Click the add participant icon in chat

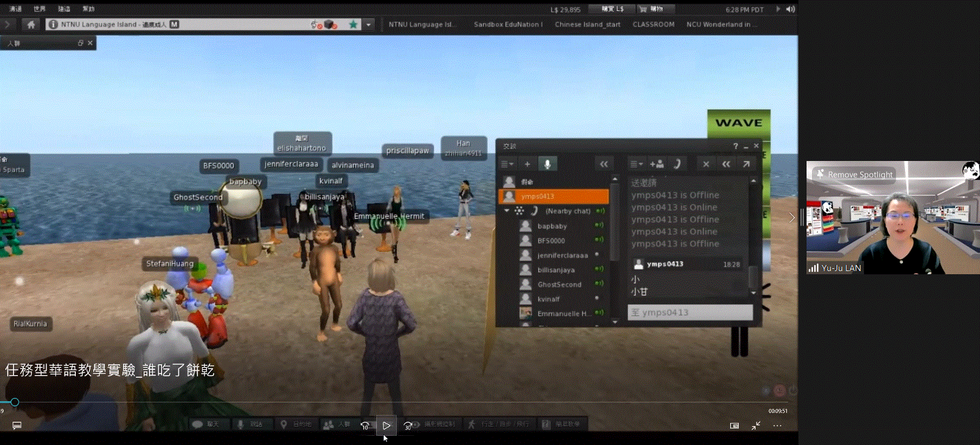(x=657, y=164)
